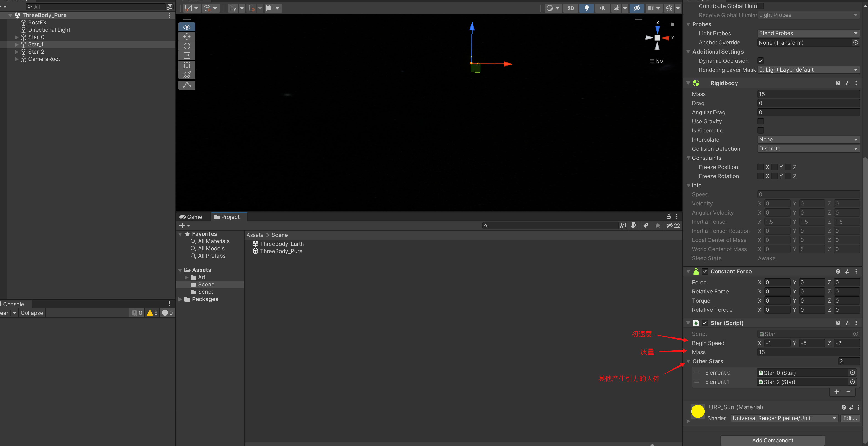
Task: Toggle hidden packages count icon showing 22
Action: (x=673, y=226)
